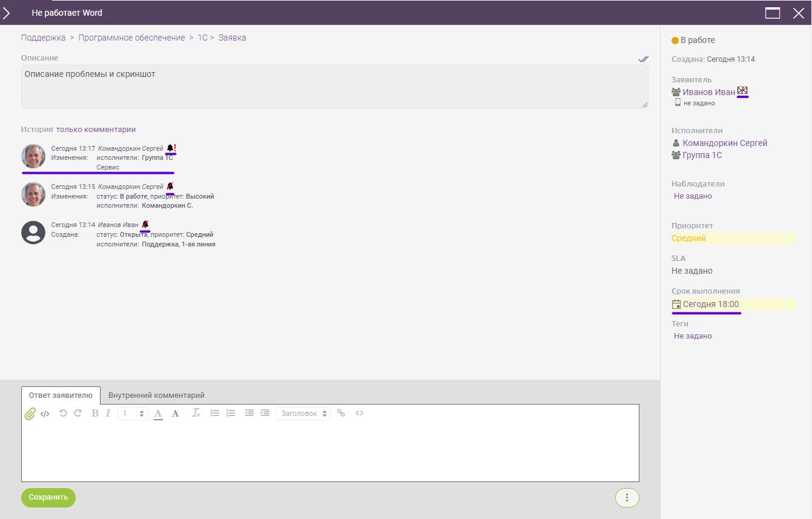Click the green paperclip attachment icon
Viewport: 812px width, 519px height.
click(x=30, y=414)
